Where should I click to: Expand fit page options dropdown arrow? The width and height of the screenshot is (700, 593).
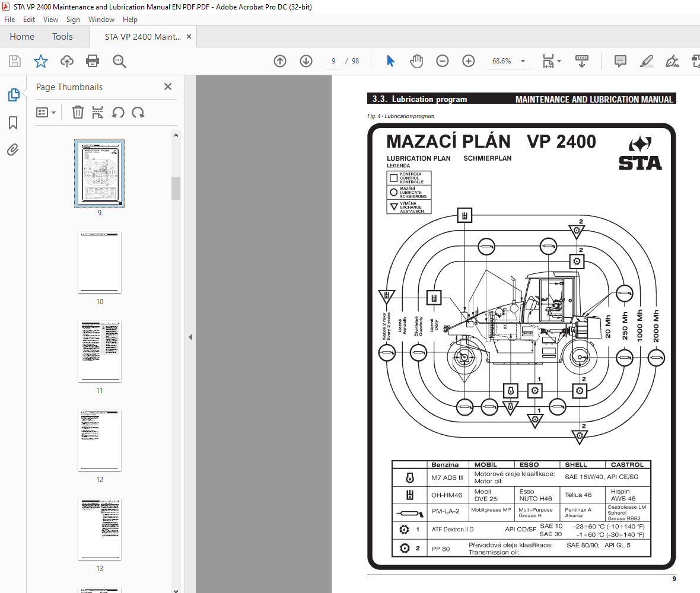click(559, 61)
